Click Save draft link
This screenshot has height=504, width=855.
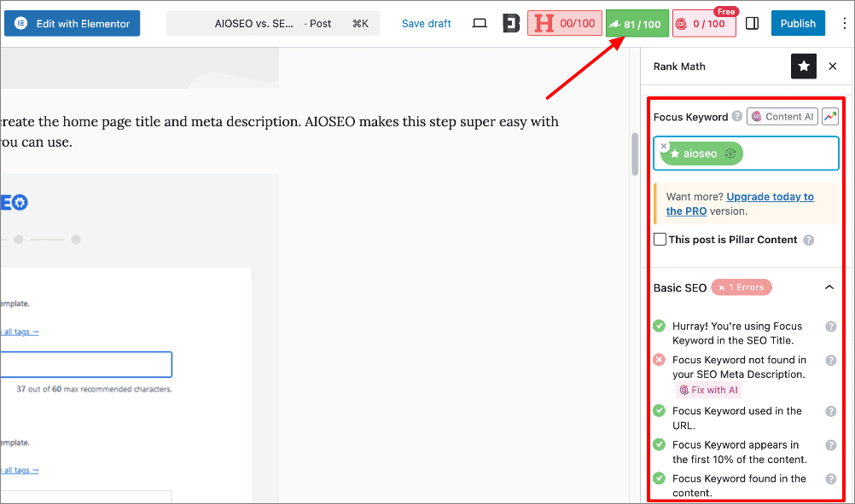[426, 23]
